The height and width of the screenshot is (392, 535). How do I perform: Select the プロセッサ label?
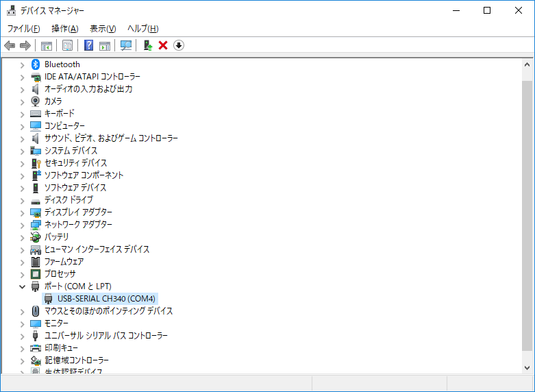[60, 274]
